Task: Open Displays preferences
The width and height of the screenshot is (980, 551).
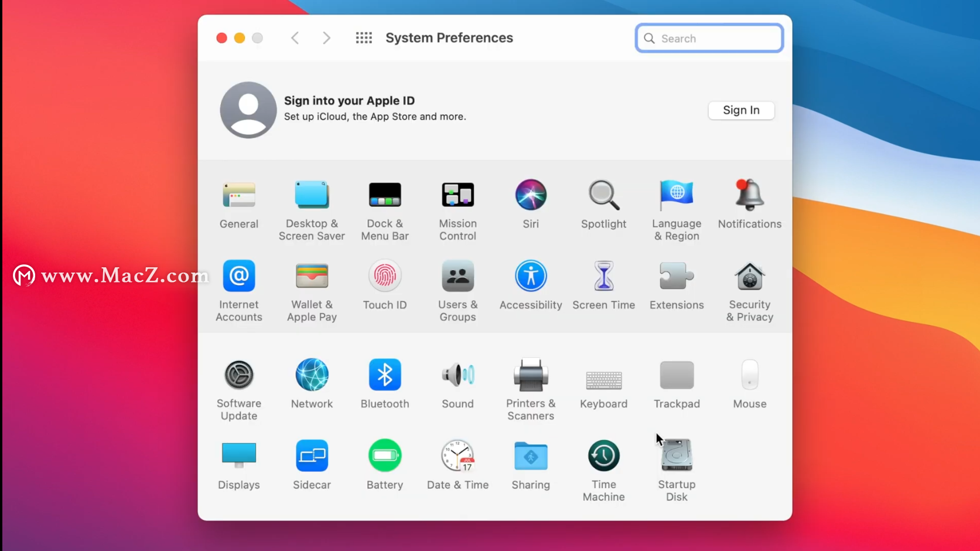Action: click(239, 456)
